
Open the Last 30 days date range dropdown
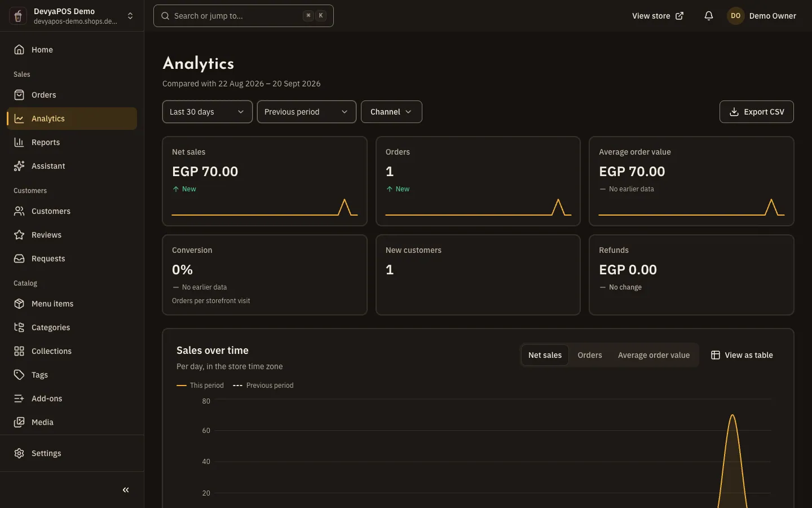pyautogui.click(x=208, y=112)
